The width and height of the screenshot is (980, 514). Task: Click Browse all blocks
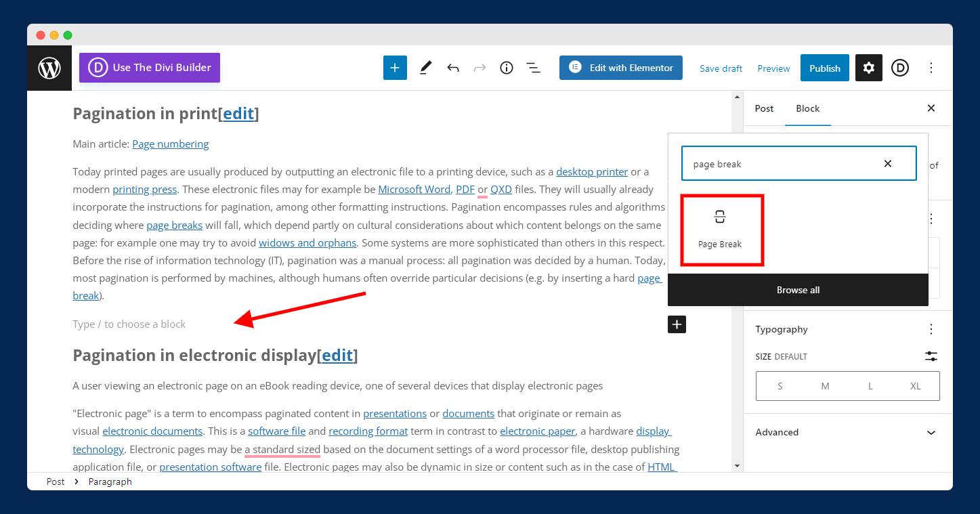tap(798, 290)
